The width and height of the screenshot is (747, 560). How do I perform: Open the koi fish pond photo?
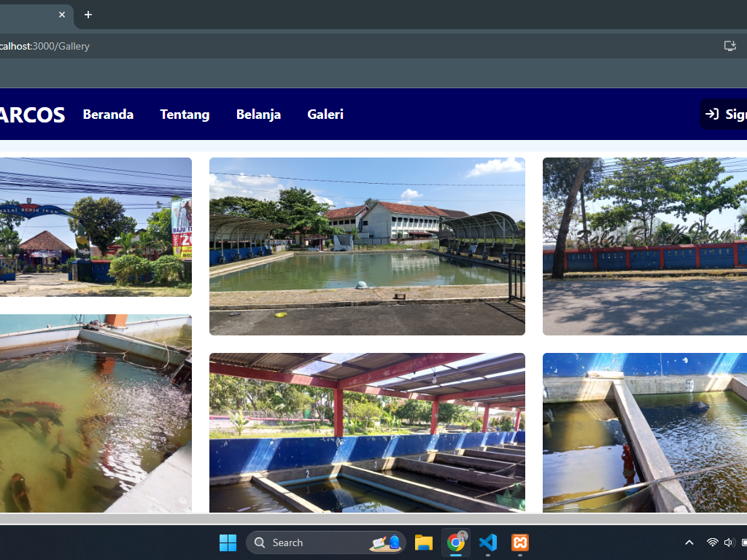point(95,413)
